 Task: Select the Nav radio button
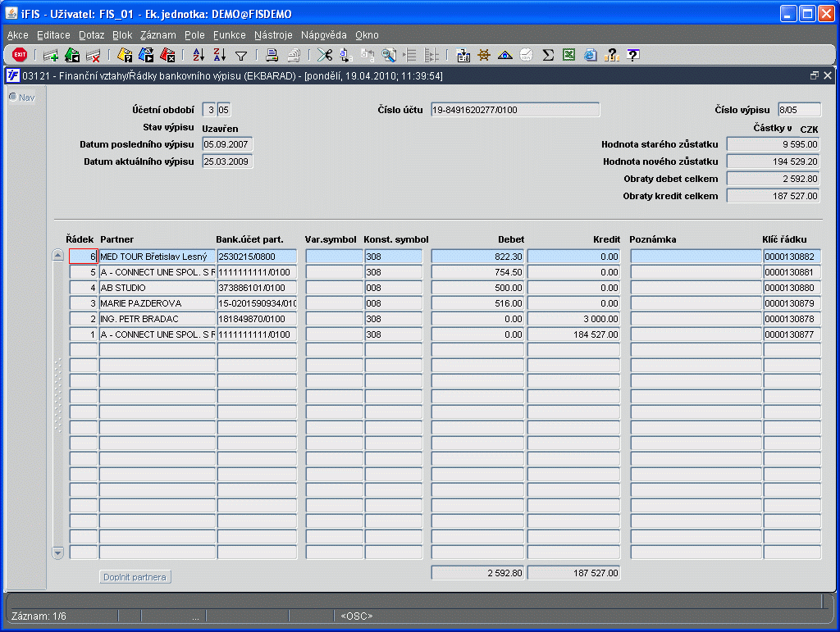click(13, 97)
